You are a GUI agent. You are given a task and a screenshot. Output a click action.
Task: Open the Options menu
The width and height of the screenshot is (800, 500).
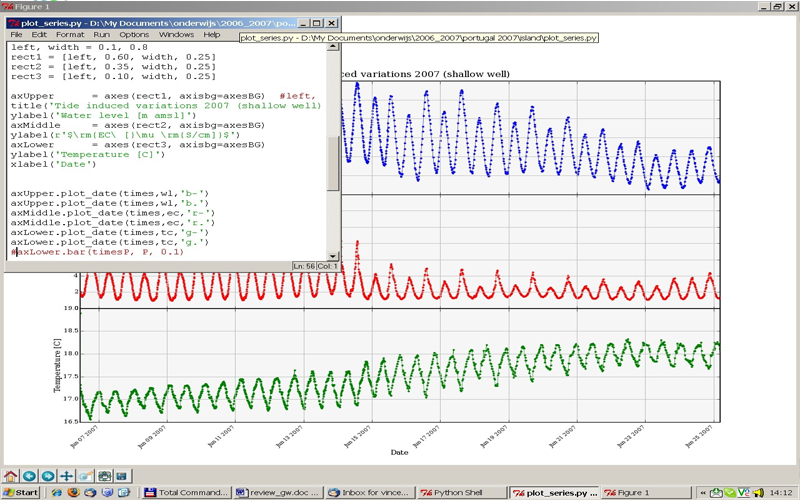tap(134, 35)
